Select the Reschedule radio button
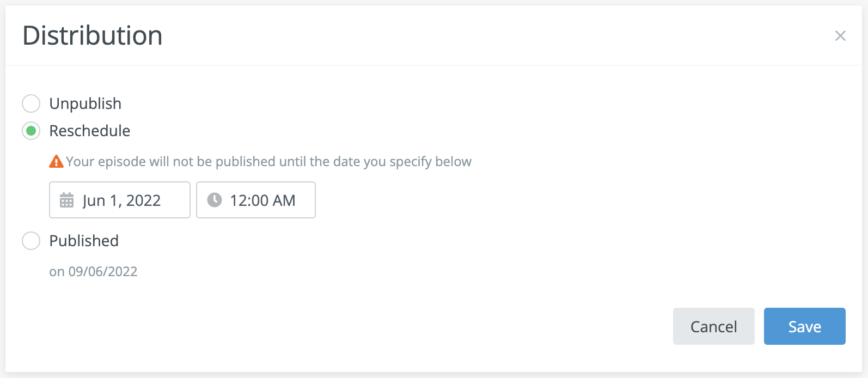The width and height of the screenshot is (868, 378). [31, 131]
